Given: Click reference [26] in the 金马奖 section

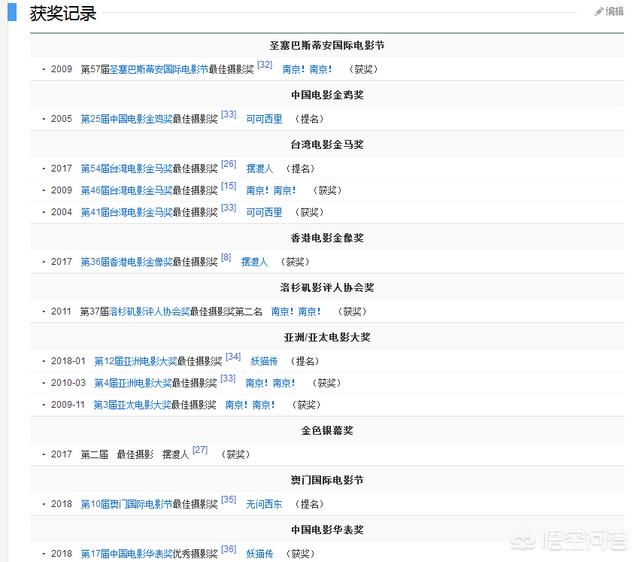Looking at the screenshot, I should (228, 164).
